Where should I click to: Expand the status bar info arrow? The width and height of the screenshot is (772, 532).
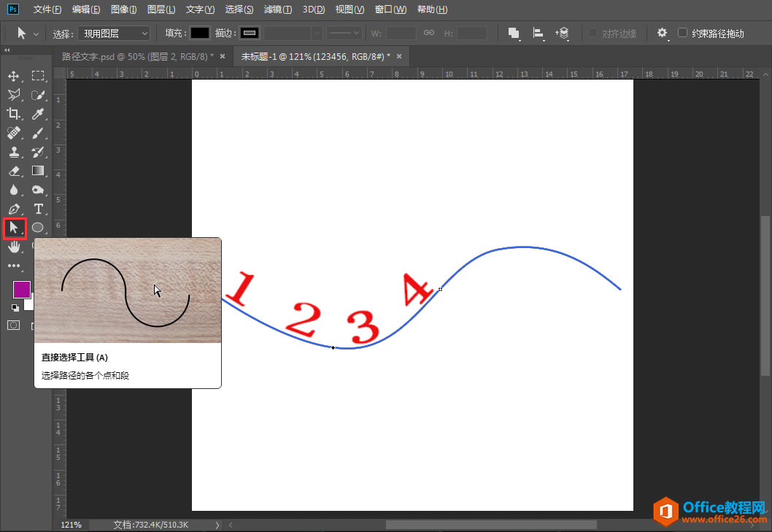point(217,525)
